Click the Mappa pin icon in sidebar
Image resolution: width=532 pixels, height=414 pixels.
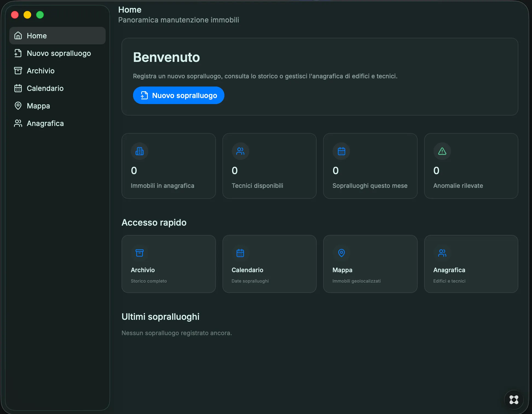[18, 106]
